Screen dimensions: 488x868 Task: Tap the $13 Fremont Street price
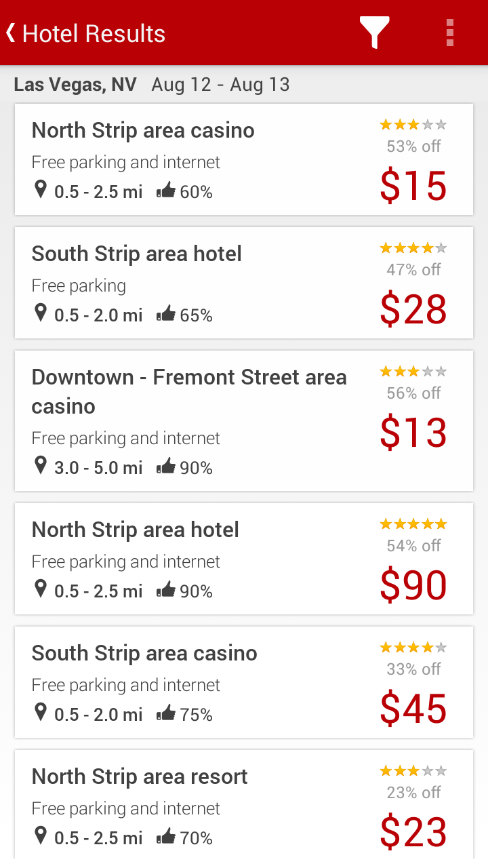point(413,433)
